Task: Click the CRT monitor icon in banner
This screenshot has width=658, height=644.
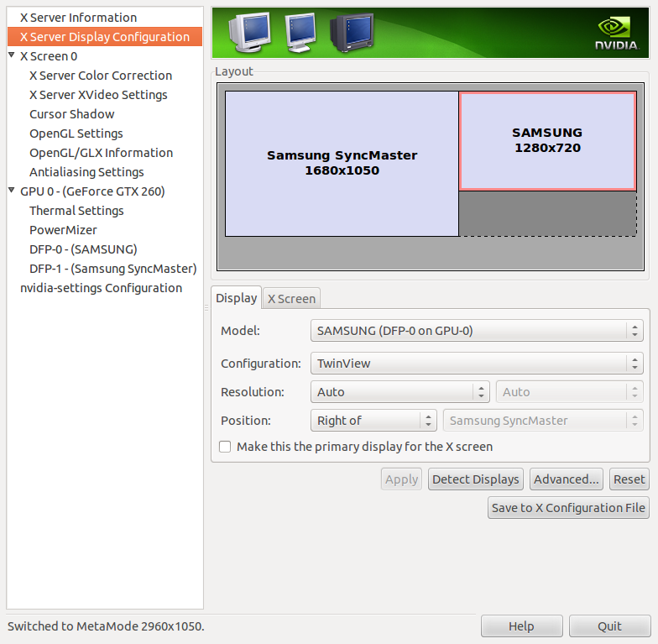Action: tap(250, 32)
